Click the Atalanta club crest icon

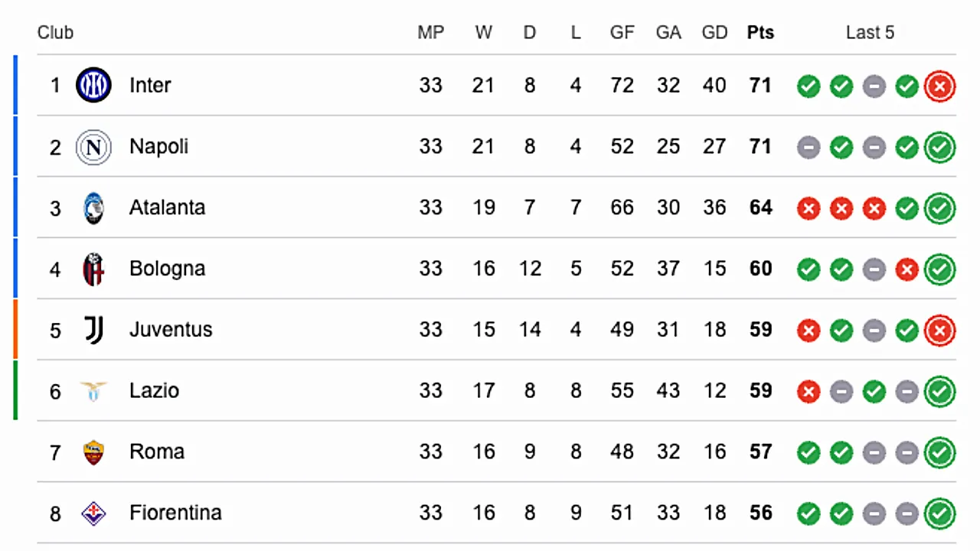pos(93,208)
